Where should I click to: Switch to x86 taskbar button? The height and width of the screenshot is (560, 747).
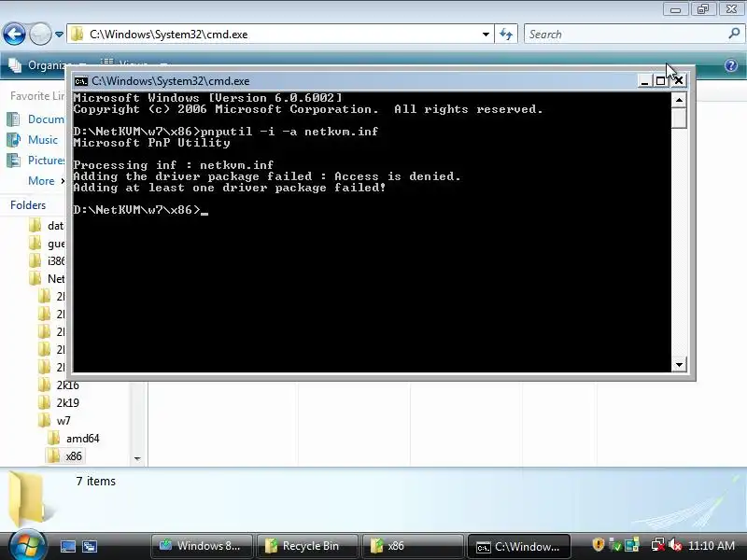[413, 546]
